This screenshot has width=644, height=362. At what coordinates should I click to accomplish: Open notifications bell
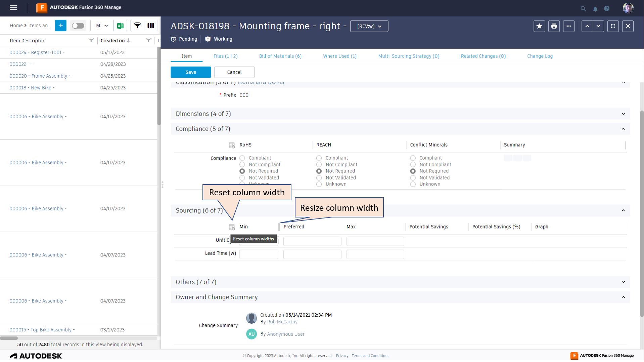point(595,9)
